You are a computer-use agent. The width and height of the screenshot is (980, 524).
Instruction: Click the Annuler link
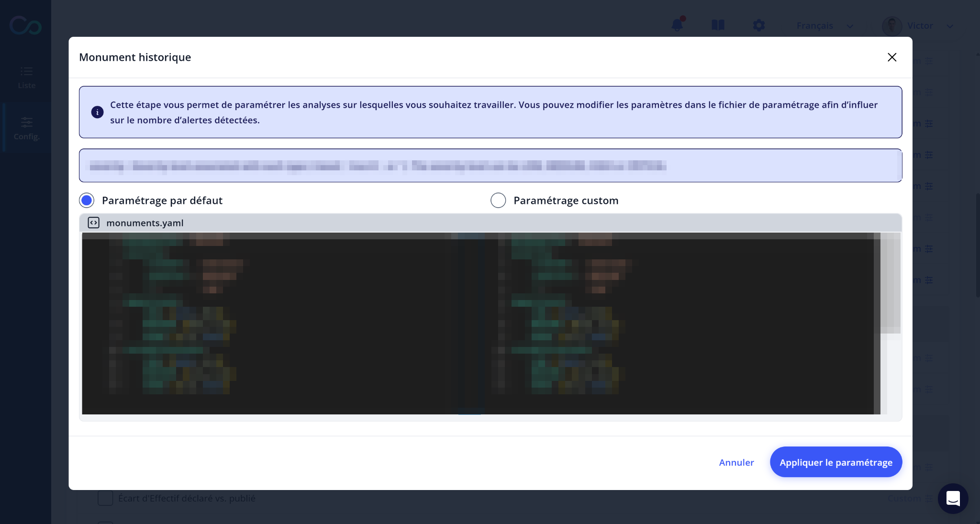click(x=736, y=462)
